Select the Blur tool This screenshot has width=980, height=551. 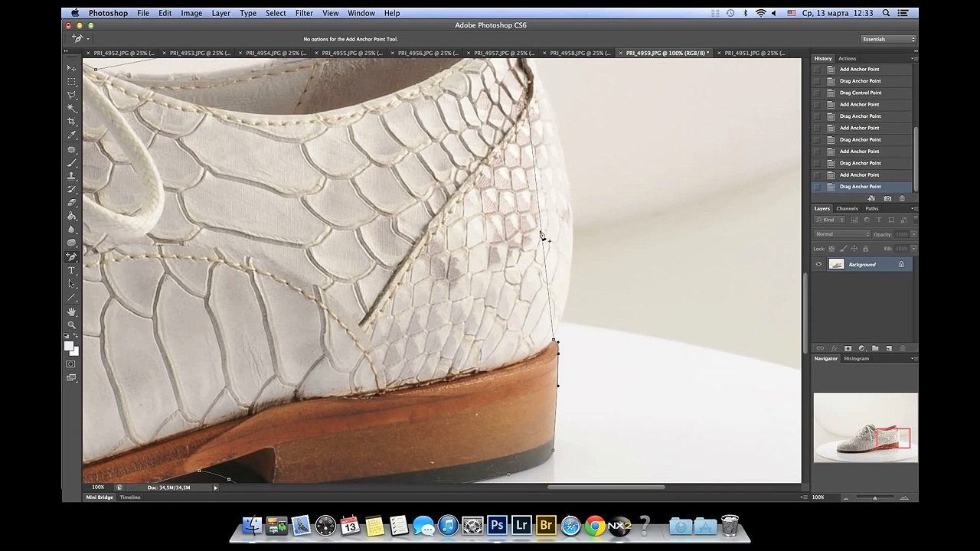[72, 230]
